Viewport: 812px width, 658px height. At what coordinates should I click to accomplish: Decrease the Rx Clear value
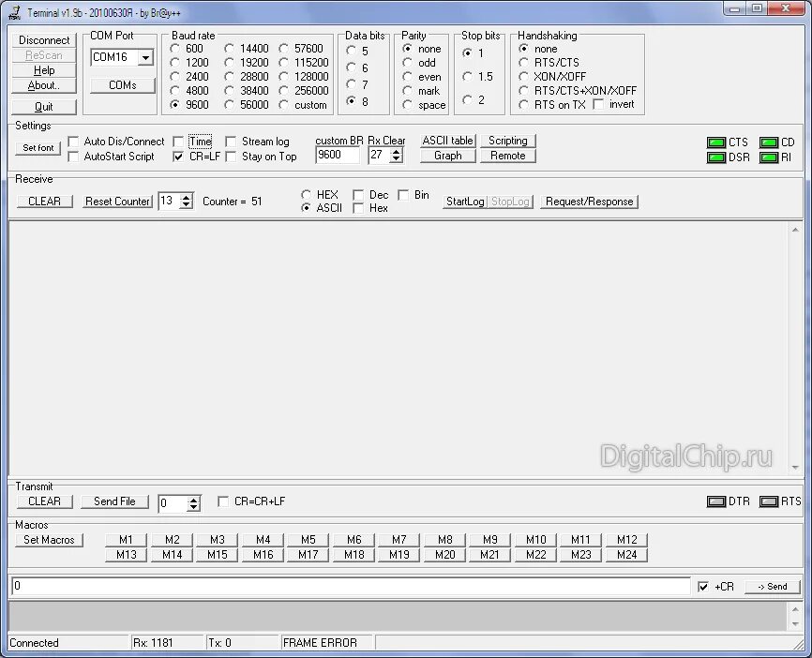(397, 158)
